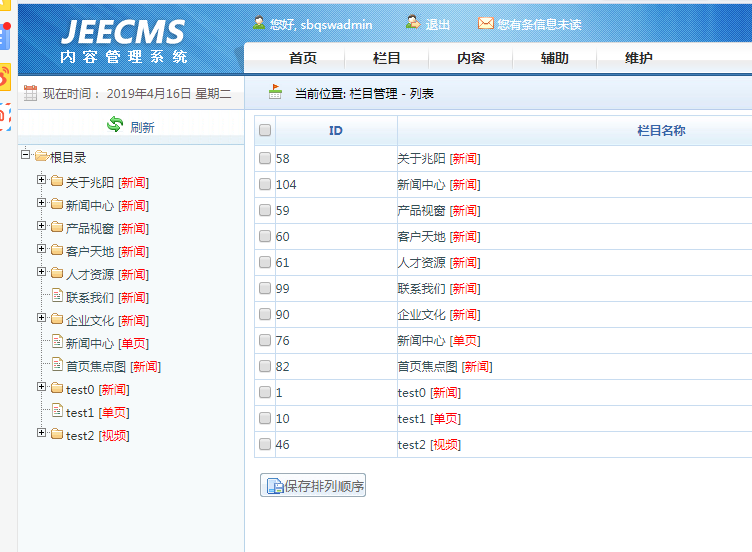Expand the 产品视窗 tree node
This screenshot has width=752, height=552.
pyautogui.click(x=41, y=225)
